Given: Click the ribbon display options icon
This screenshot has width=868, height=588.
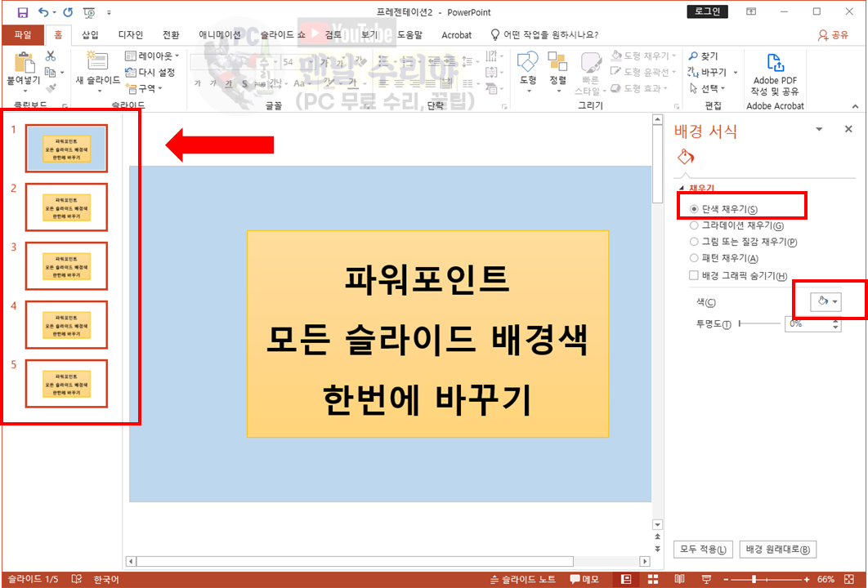Looking at the screenshot, I should (751, 11).
